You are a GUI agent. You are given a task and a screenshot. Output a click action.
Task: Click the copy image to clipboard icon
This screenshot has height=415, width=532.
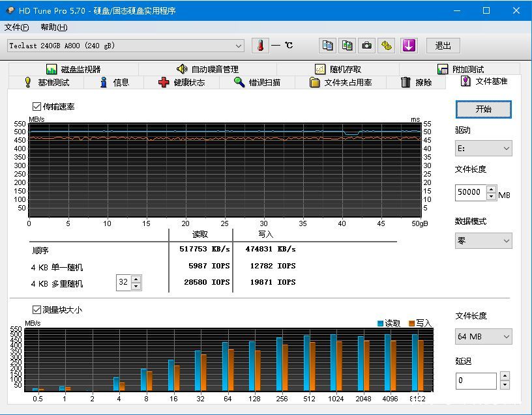(x=346, y=46)
